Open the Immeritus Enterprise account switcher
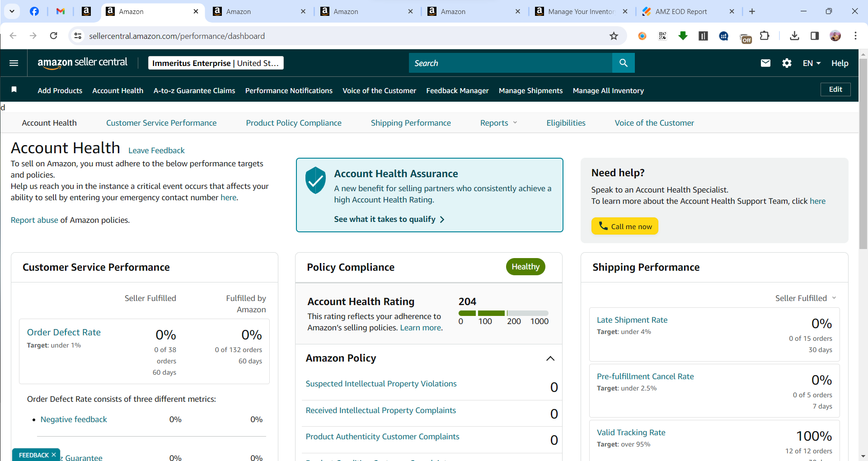Viewport: 868px width, 461px height. point(216,63)
